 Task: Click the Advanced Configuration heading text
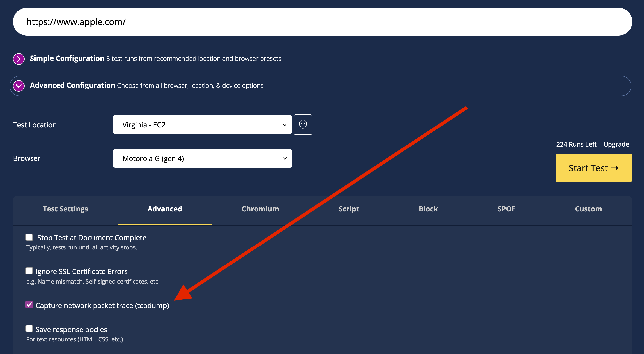pyautogui.click(x=73, y=85)
